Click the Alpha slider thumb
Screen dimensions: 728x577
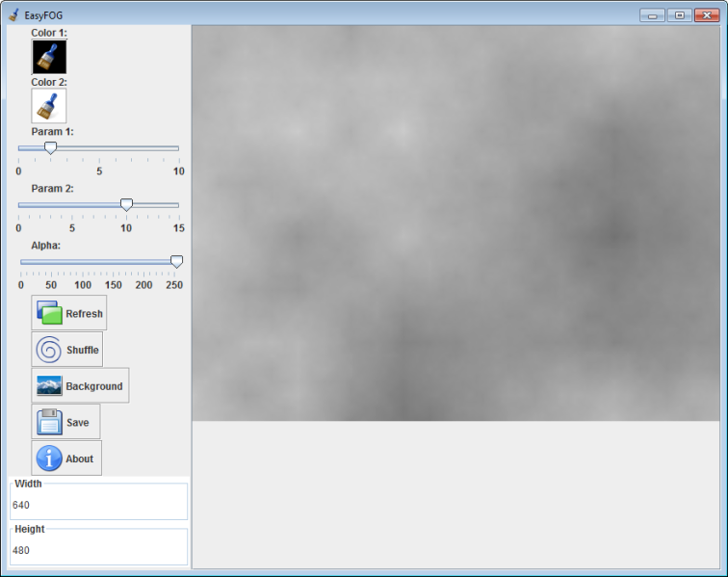point(176,261)
